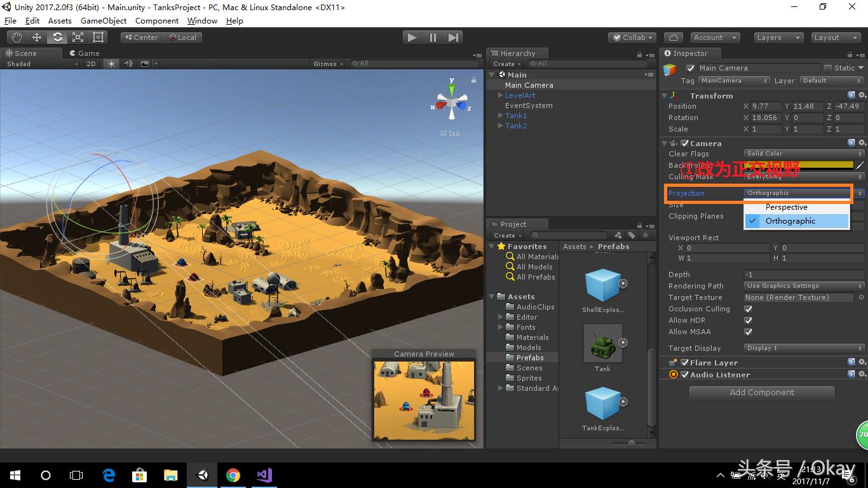Select the Move tool

[x=37, y=37]
